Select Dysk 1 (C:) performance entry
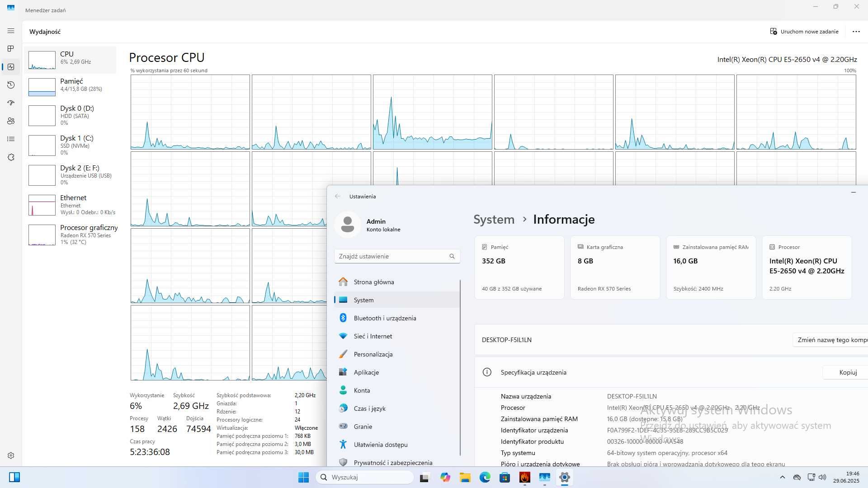 71,145
